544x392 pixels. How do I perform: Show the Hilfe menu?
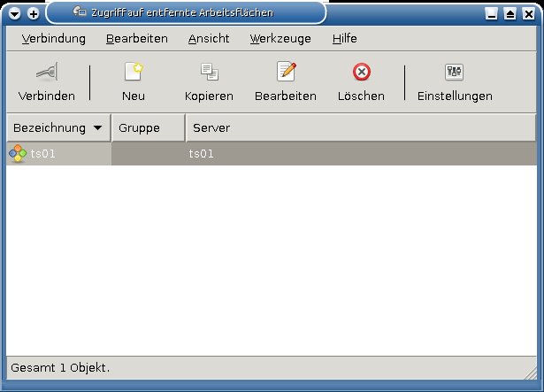(345, 39)
